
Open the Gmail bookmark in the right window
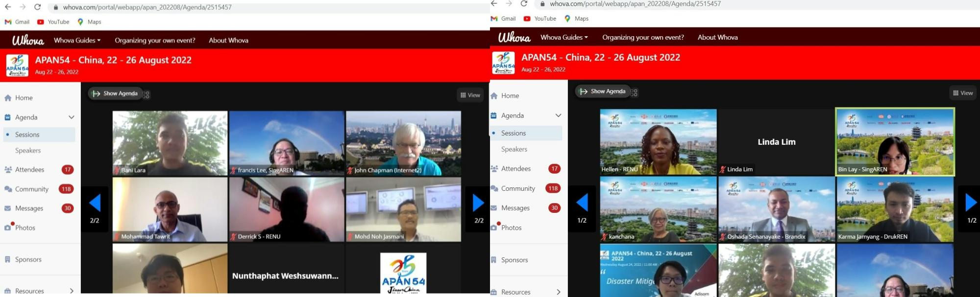click(x=503, y=19)
